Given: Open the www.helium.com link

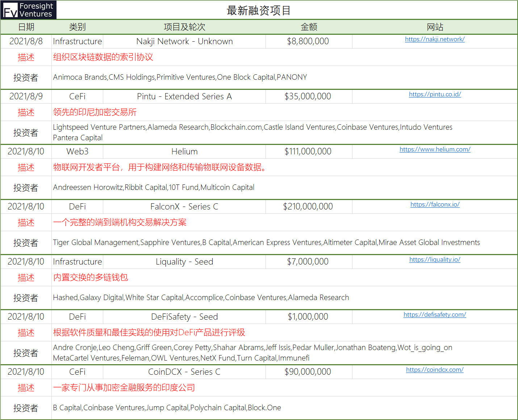Looking at the screenshot, I should click(435, 149).
